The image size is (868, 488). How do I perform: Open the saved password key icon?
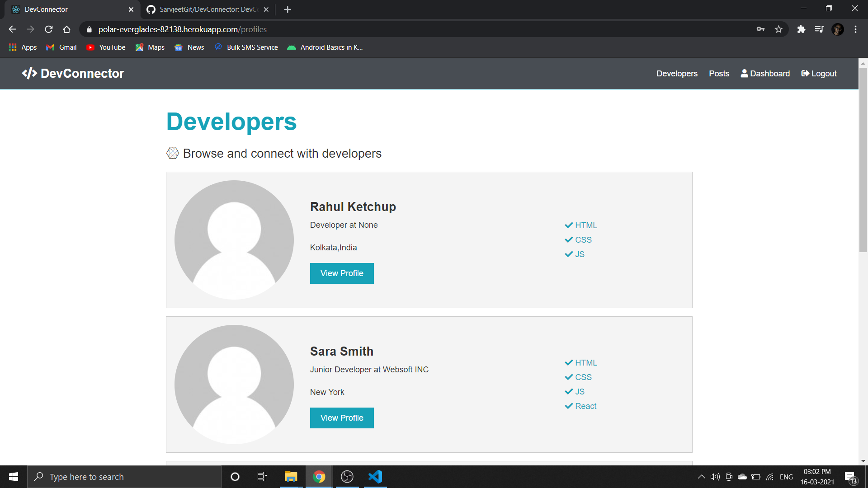760,29
